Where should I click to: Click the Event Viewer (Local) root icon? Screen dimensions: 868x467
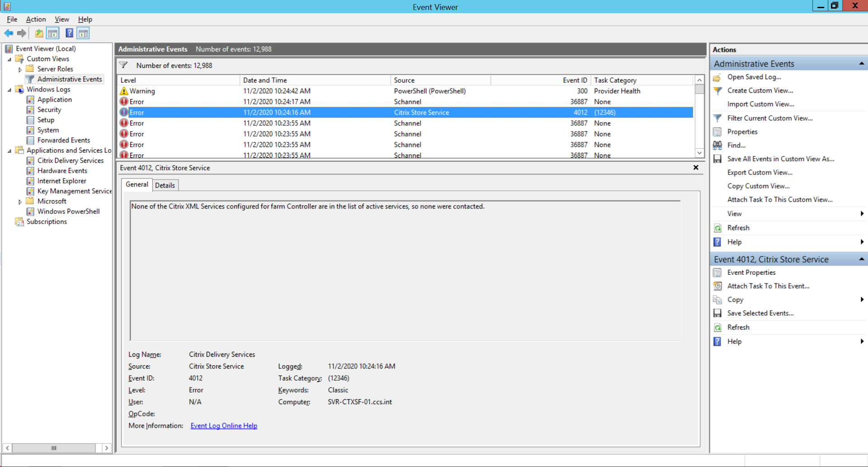pos(9,49)
